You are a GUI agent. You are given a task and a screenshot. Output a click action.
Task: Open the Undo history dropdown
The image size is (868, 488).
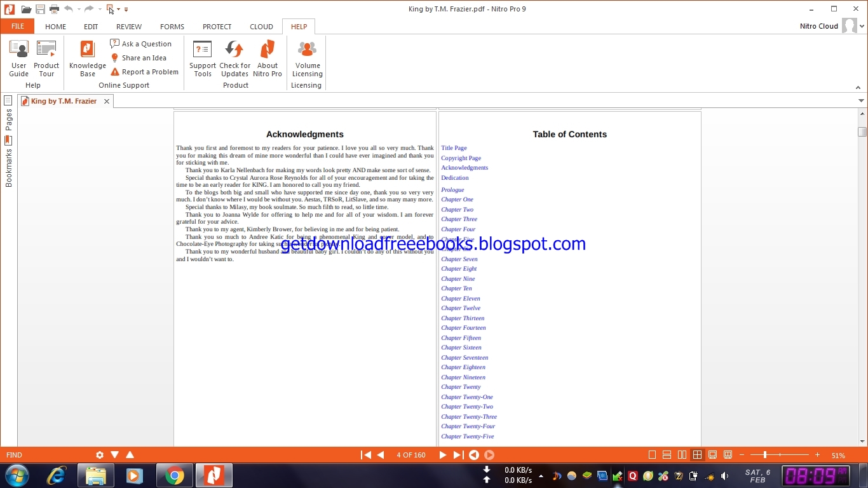(x=79, y=10)
